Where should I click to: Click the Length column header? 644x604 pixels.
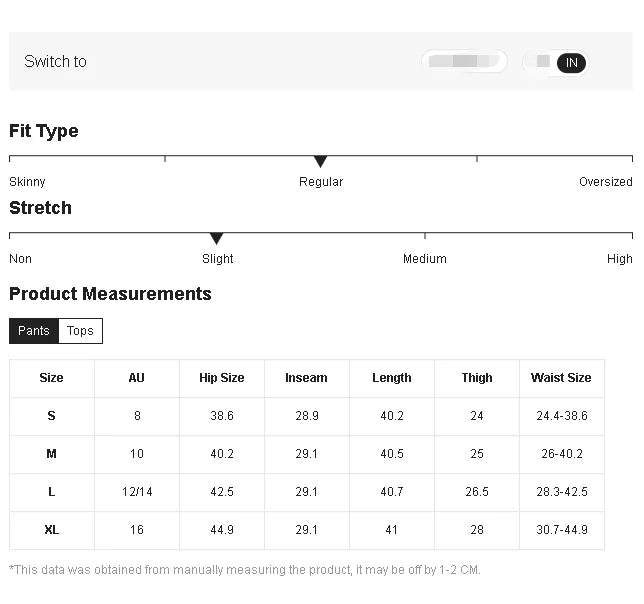[391, 378]
